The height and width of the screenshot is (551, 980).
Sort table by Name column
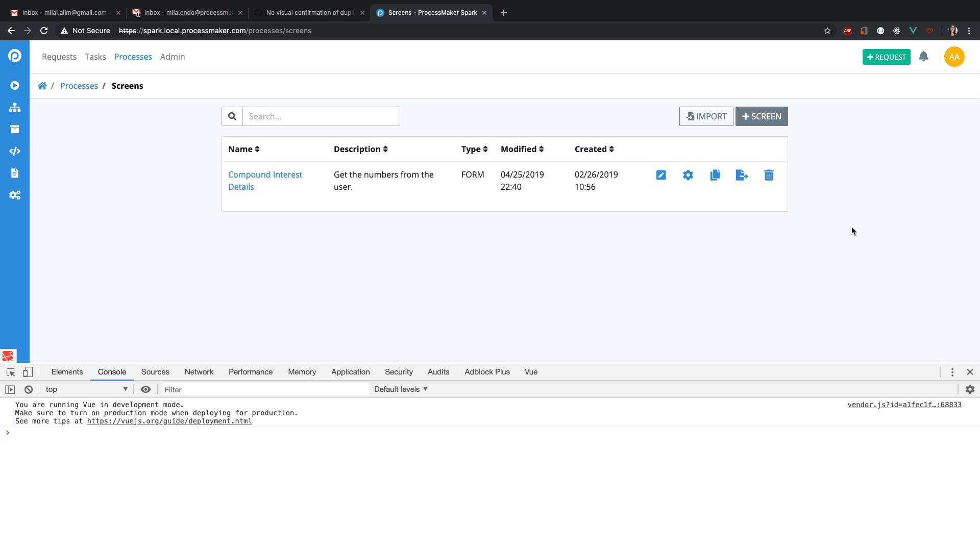(243, 149)
